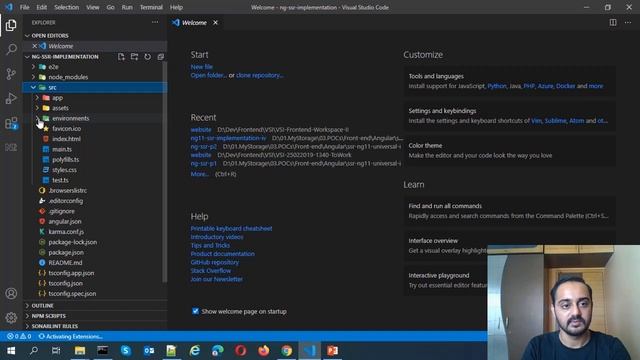Open Firefox from the taskbar
The height and width of the screenshot is (360, 640).
(264, 351)
